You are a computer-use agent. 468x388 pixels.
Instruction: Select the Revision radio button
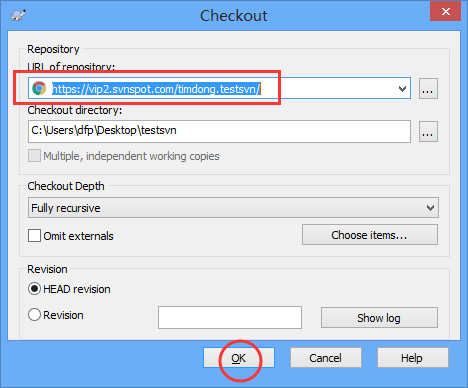[x=34, y=315]
